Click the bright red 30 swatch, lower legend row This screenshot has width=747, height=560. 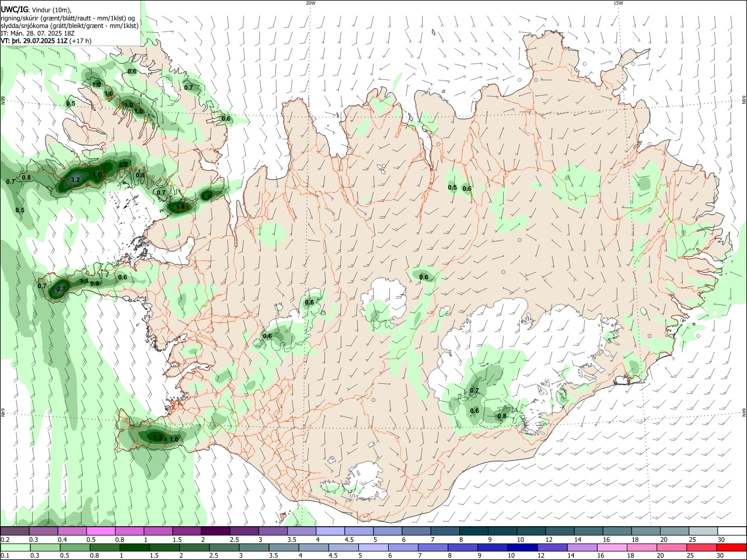pos(731,547)
